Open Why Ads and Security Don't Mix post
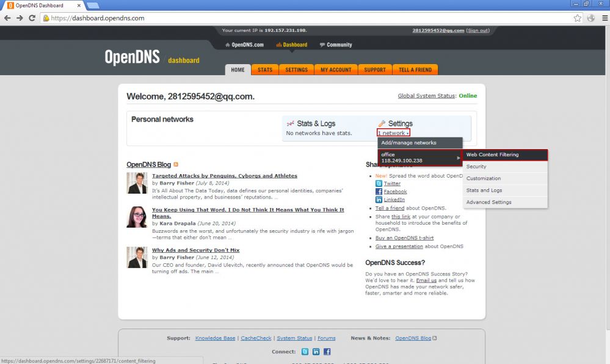The height and width of the screenshot is (364, 610). [195, 250]
